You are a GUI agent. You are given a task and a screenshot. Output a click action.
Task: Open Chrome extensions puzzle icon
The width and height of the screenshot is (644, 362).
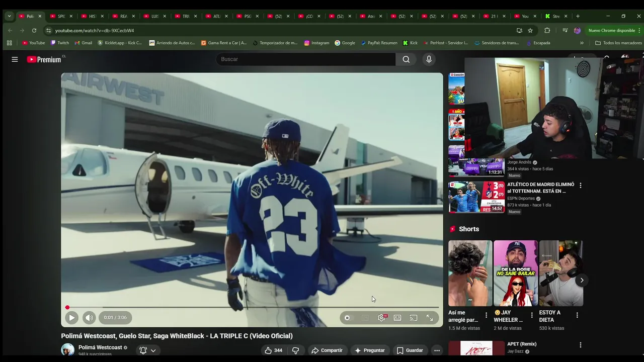(x=547, y=31)
